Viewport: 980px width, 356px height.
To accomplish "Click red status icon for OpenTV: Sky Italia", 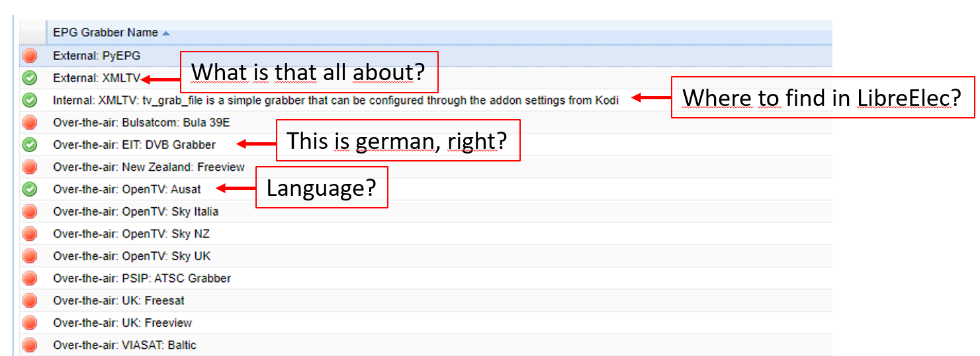I will [x=30, y=212].
